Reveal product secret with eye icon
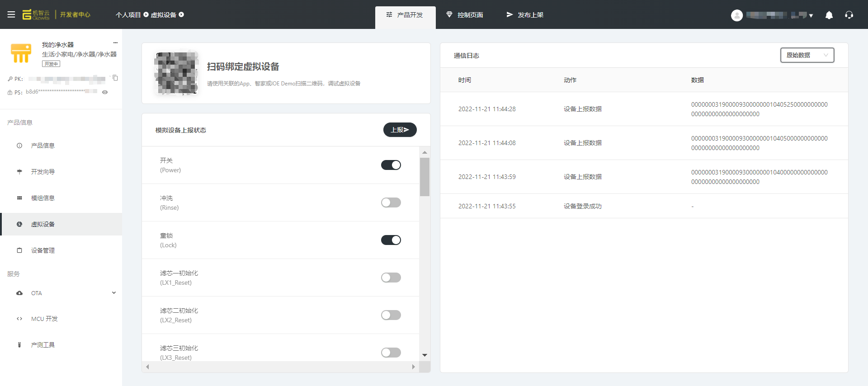868x386 pixels. (x=105, y=92)
